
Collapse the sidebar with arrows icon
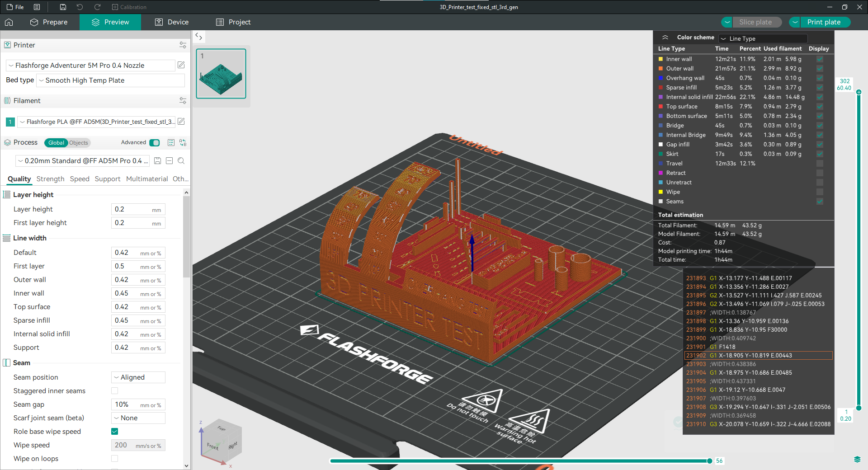click(198, 37)
